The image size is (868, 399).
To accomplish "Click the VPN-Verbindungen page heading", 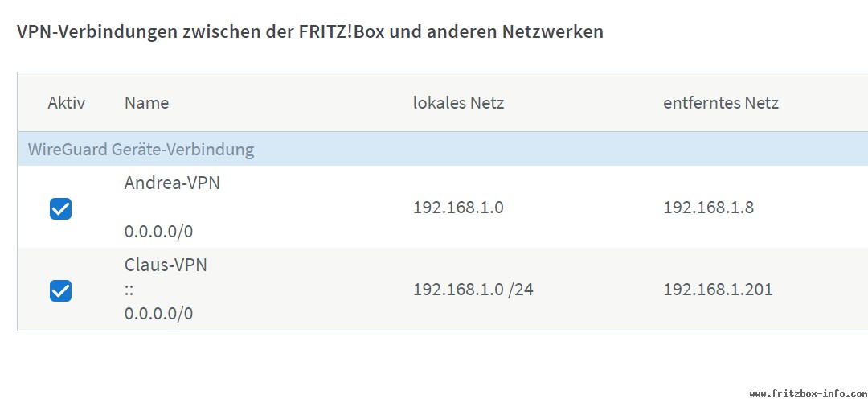I will coord(310,31).
